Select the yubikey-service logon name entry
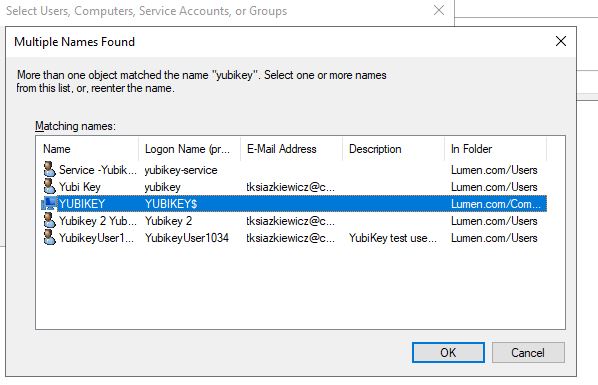Image resolution: width=598 pixels, height=385 pixels. 181,170
